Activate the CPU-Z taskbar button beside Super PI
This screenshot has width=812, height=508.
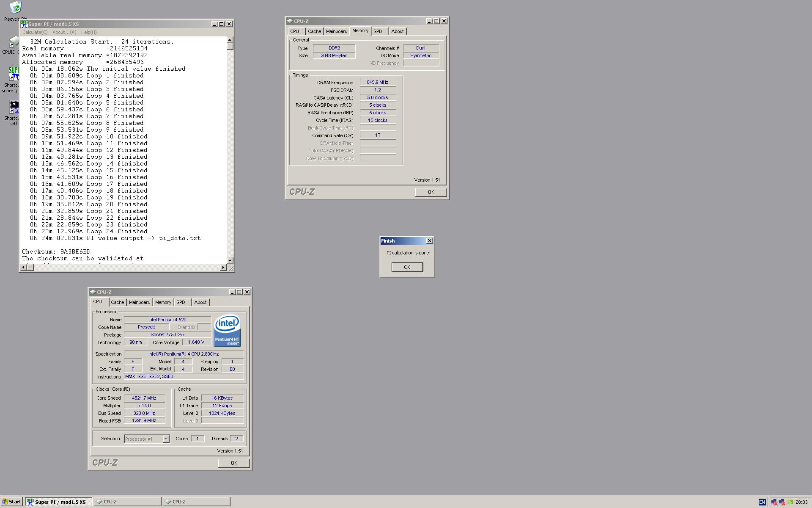pyautogui.click(x=127, y=502)
